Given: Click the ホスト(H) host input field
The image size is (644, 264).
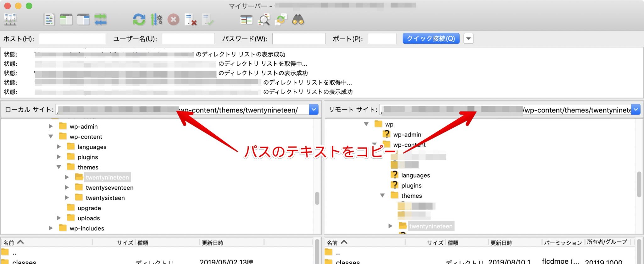Looking at the screenshot, I should pyautogui.click(x=72, y=39).
